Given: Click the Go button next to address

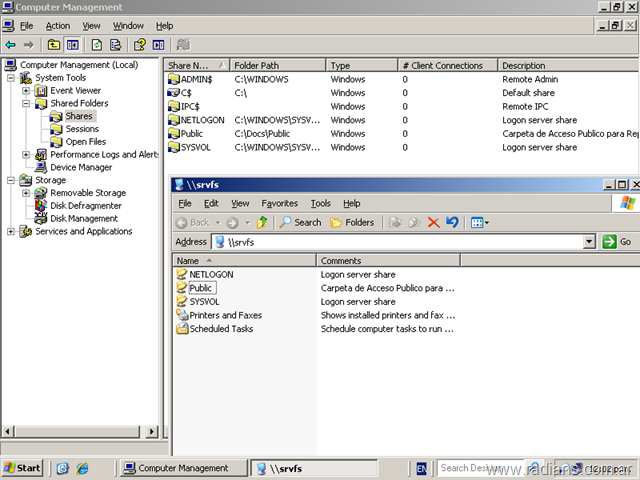Looking at the screenshot, I should [617, 242].
